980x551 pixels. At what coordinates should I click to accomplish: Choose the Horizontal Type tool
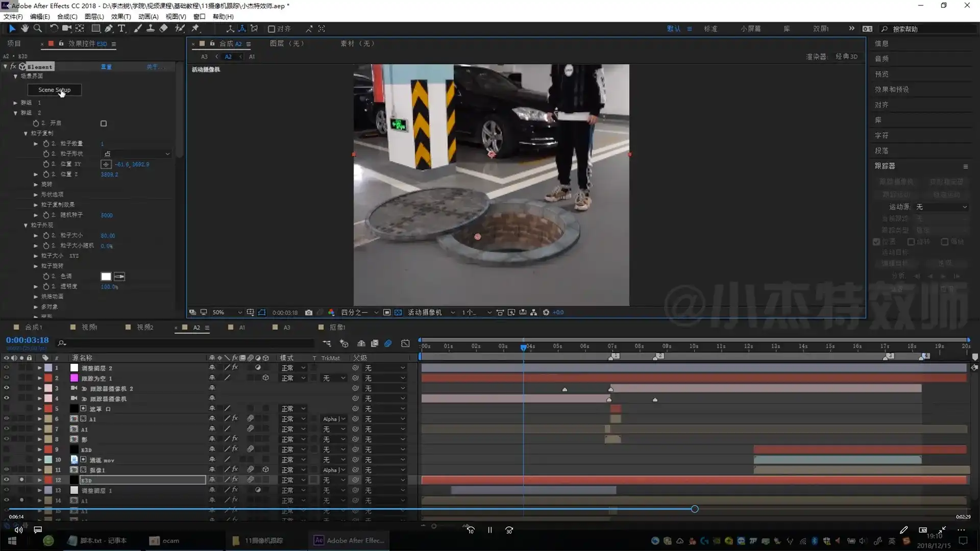pos(121,29)
